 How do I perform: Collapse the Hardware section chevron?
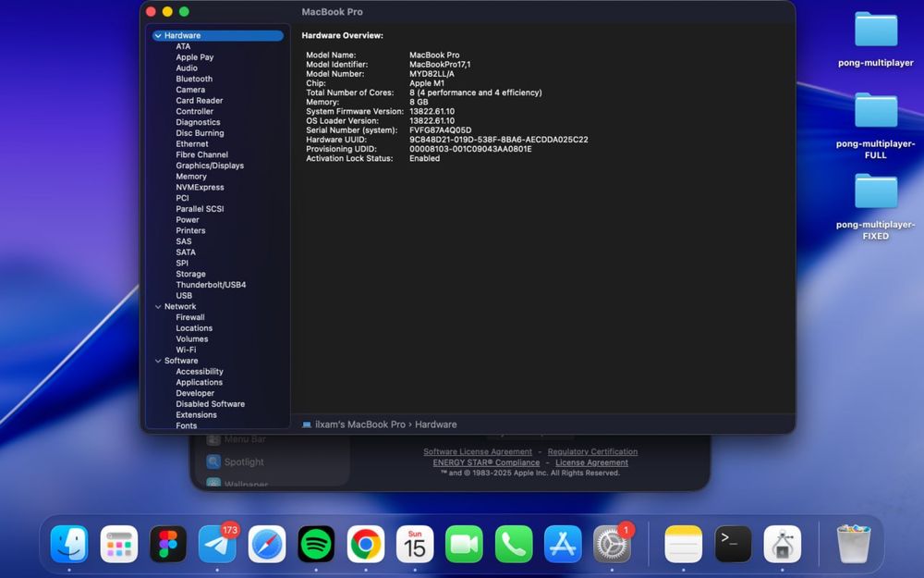point(158,36)
